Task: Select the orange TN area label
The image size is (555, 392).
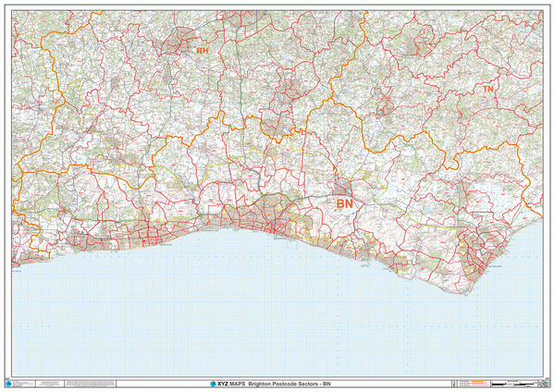Action: (x=487, y=90)
